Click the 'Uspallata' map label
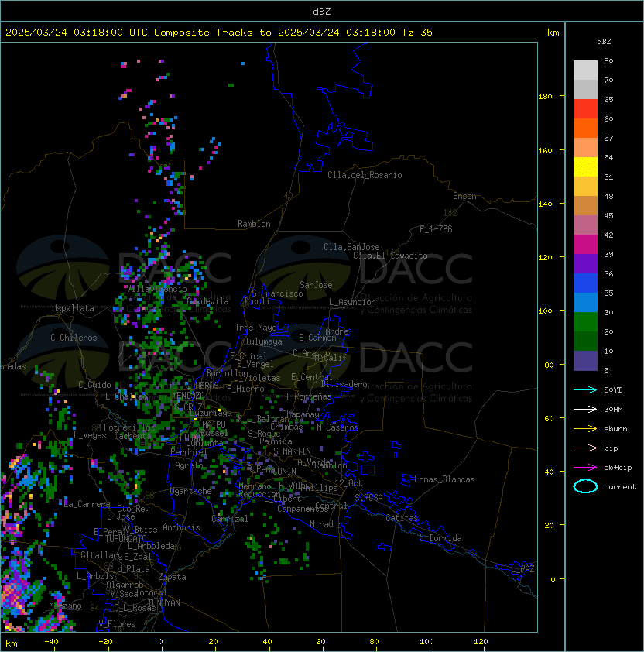Image resolution: width=644 pixels, height=652 pixels. [x=73, y=308]
